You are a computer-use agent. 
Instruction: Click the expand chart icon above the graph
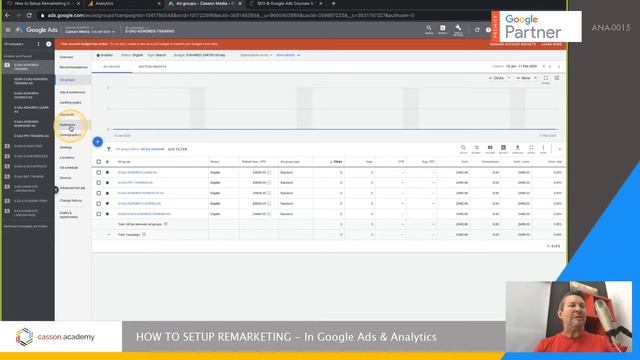(x=546, y=78)
